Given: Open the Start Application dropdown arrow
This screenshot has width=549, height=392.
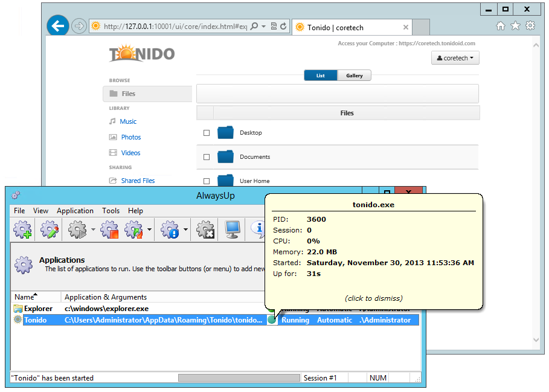Looking at the screenshot, I should coord(93,230).
